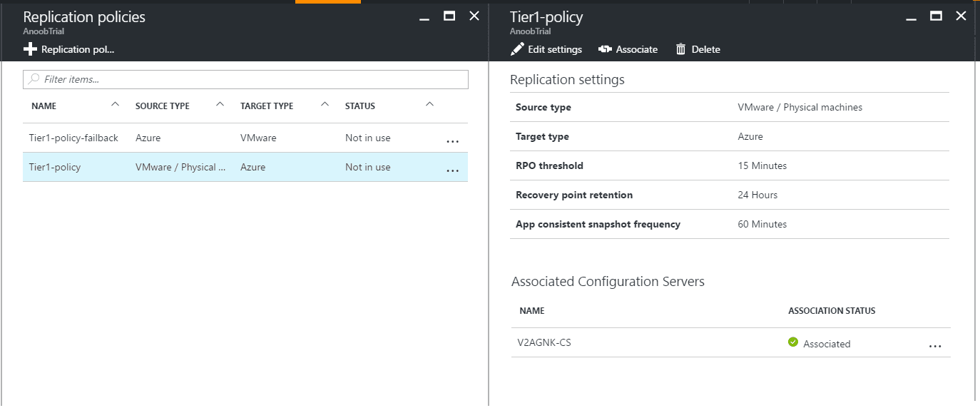Close the Tier1-policy blade
Viewport: 980px width, 408px height.
coord(961,16)
